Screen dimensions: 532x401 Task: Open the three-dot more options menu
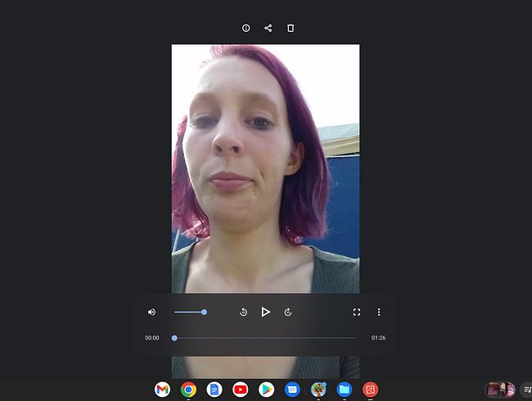[379, 312]
